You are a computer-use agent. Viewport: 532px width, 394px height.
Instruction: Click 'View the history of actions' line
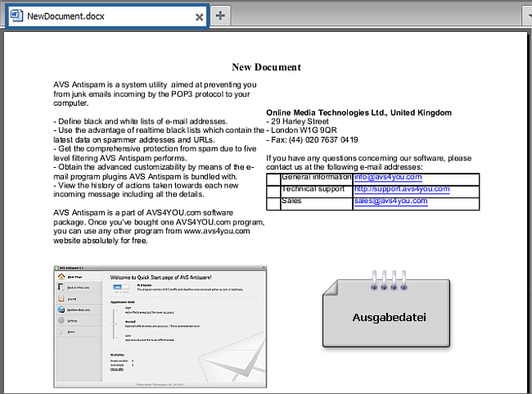(146, 190)
